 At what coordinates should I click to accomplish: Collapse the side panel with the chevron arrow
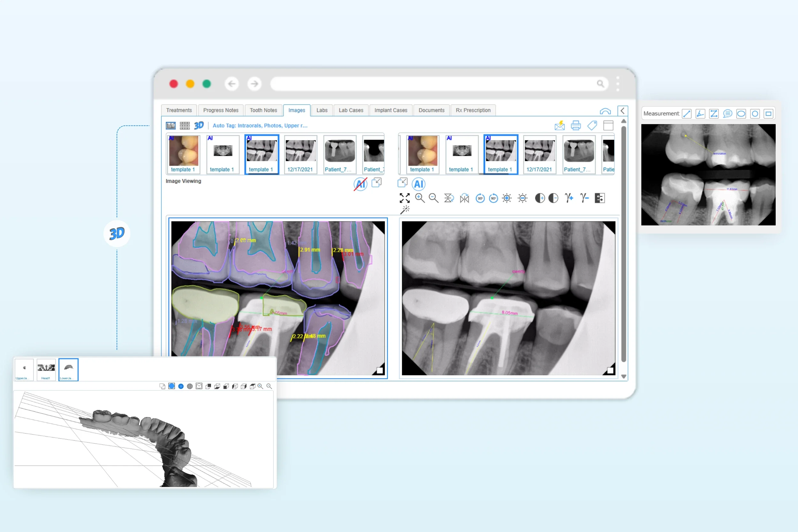tap(622, 111)
